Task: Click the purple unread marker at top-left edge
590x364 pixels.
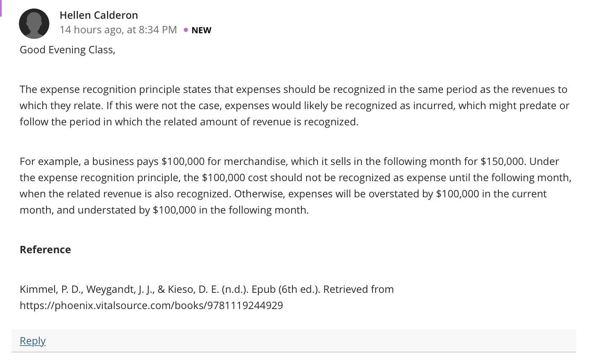Action: click(1, 8)
